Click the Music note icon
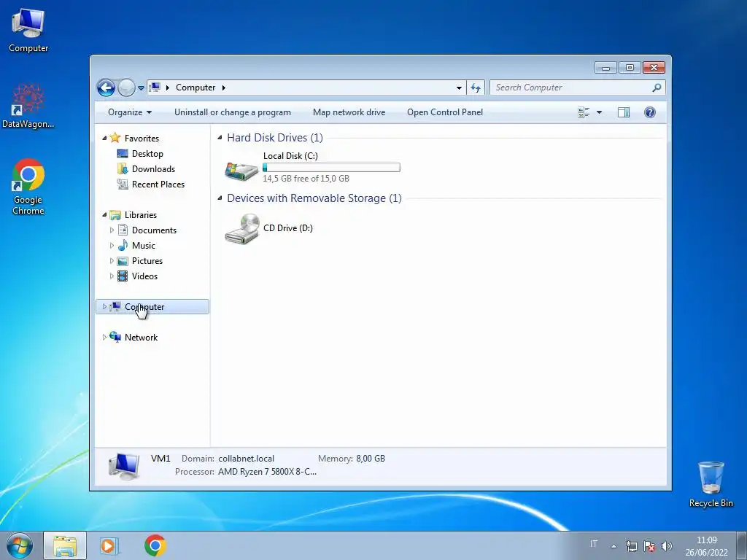Screen dimensions: 747x560 pos(123,245)
